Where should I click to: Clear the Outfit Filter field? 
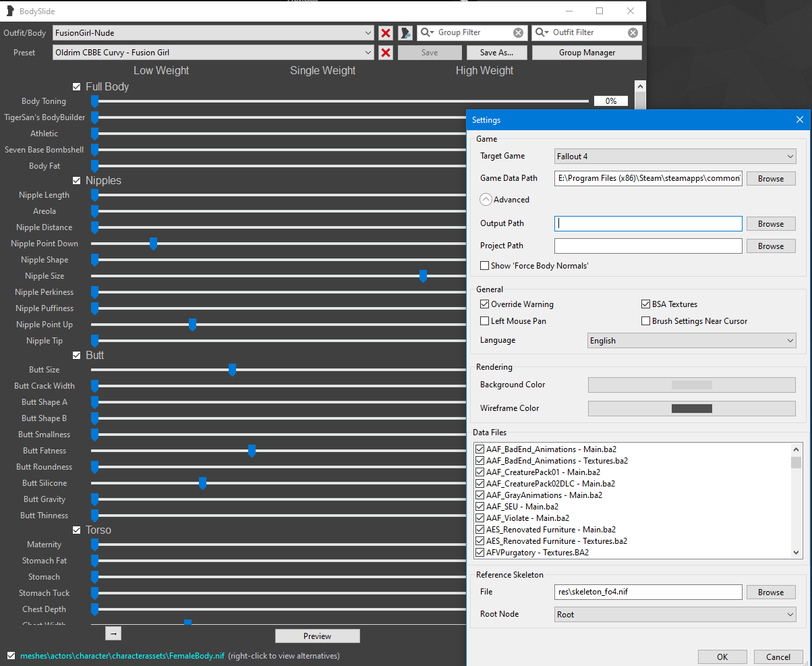pyautogui.click(x=633, y=32)
